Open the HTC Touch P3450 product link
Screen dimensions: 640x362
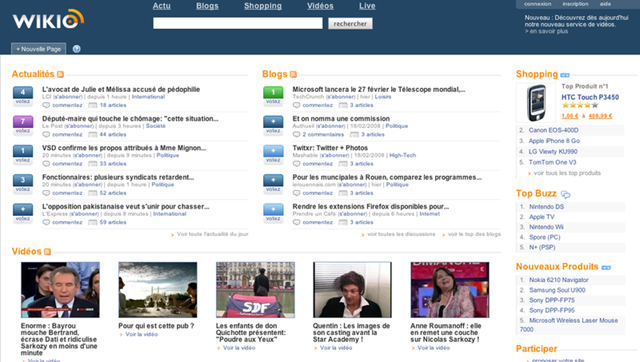[x=590, y=97]
